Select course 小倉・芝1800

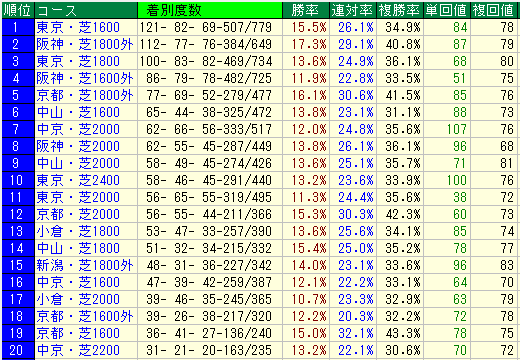pos(78,231)
